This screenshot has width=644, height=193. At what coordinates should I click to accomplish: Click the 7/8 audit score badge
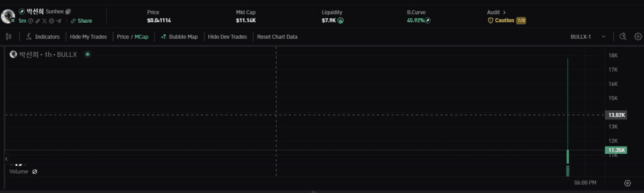click(521, 21)
